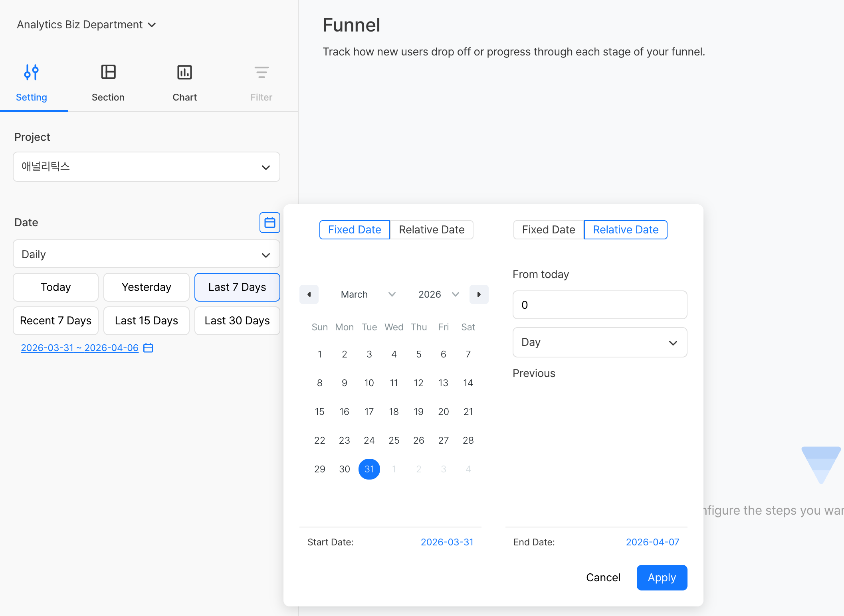Viewport: 844px width, 616px height.
Task: Go to next month arrow
Action: (x=479, y=294)
